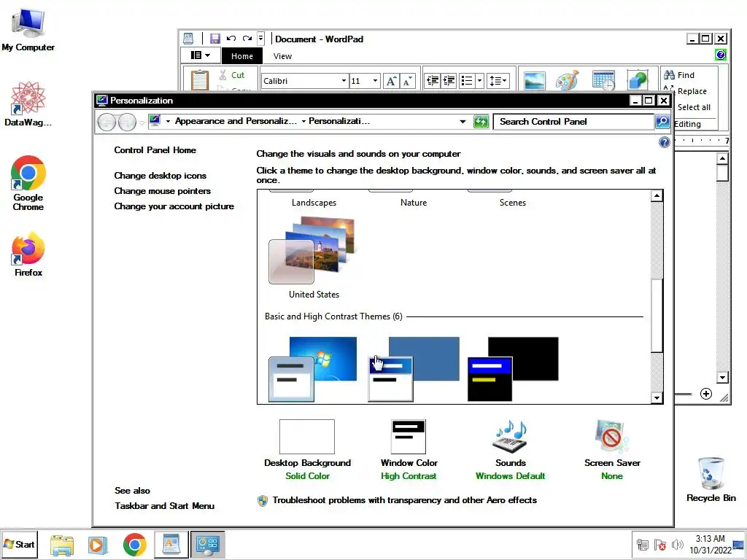Select the United States theme
This screenshot has width=747, height=560.
[x=313, y=257]
